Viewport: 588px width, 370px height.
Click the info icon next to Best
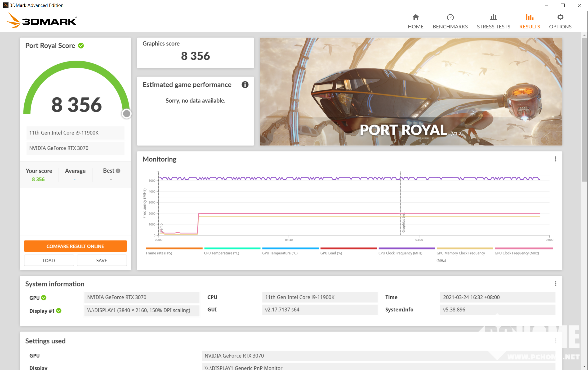tap(118, 171)
